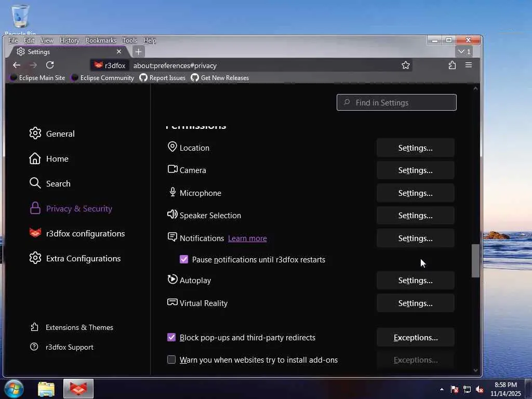The height and width of the screenshot is (399, 532).
Task: Open Eclipse Main Site bookmark
Action: (37, 78)
